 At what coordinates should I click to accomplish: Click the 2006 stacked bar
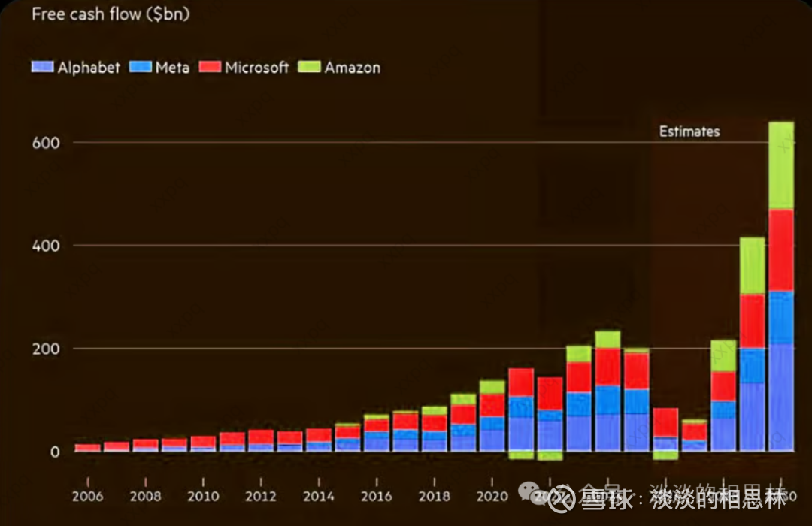(87, 448)
